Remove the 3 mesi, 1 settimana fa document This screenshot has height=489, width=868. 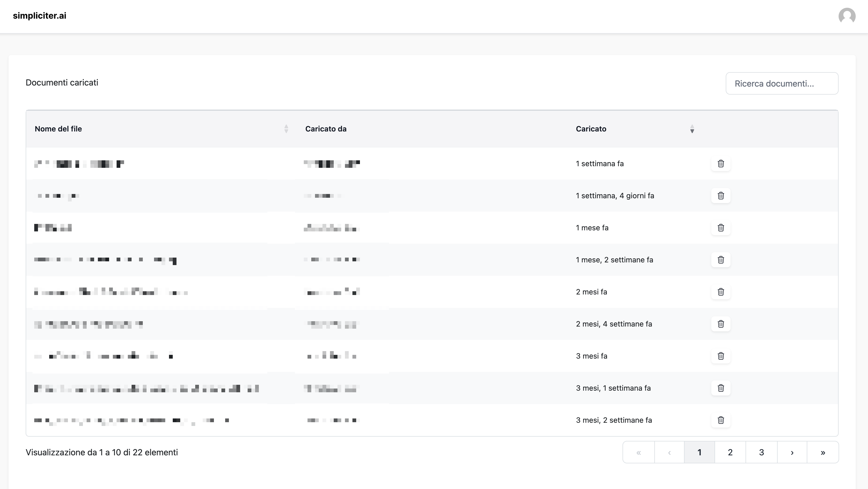(720, 388)
